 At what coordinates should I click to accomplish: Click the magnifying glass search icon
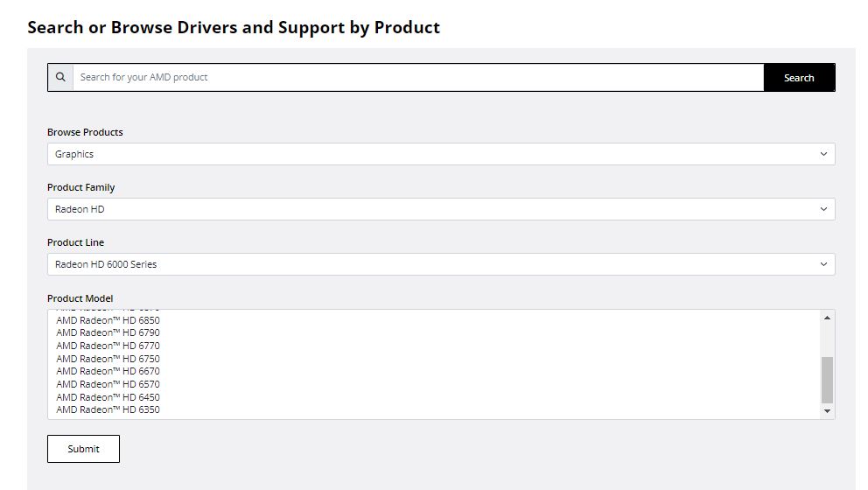[60, 77]
